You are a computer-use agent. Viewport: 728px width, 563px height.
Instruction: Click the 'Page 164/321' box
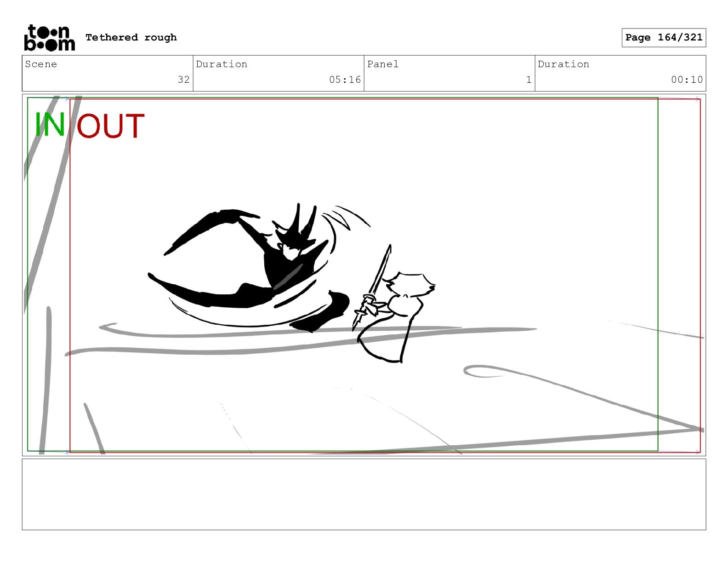tap(664, 38)
